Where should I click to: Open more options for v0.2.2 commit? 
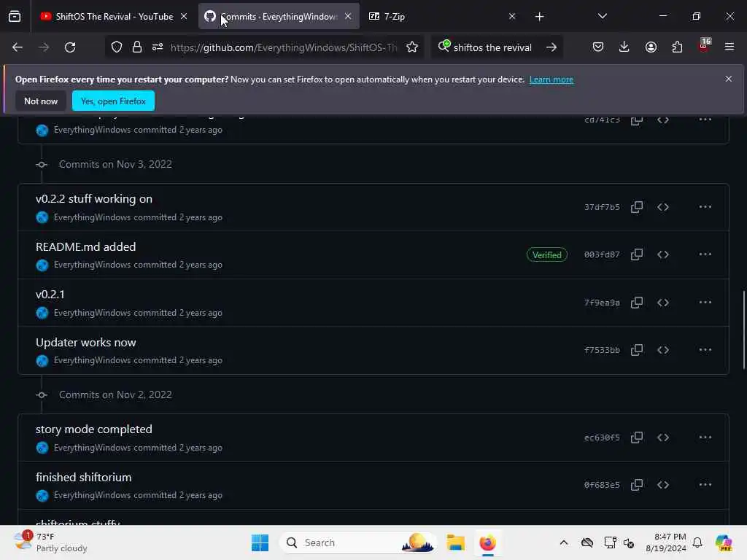[x=705, y=207]
